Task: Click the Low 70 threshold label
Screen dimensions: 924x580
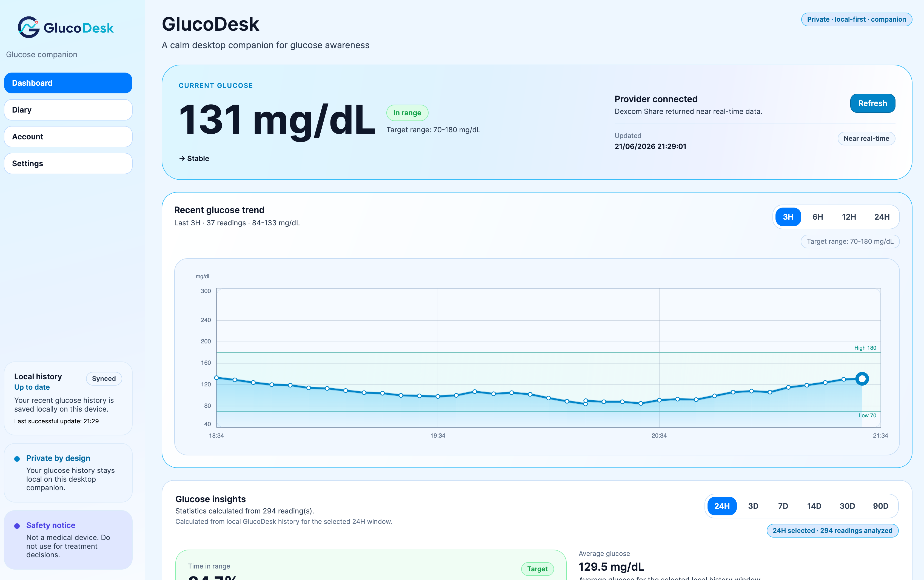Action: tap(867, 415)
